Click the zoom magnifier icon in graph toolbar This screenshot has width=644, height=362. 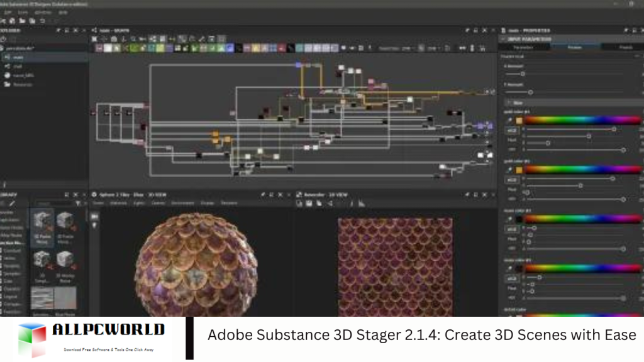click(133, 39)
